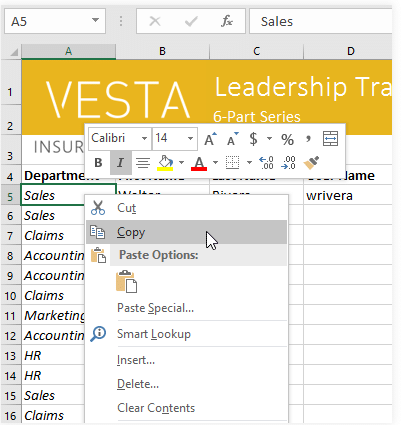
Task: Click the Smart Lookup magnifier icon
Action: click(98, 334)
